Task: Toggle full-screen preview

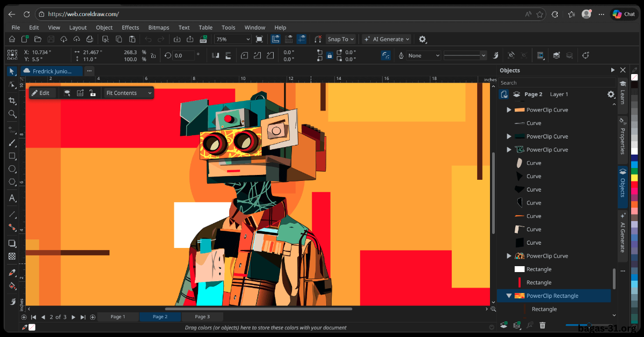Action: [259, 39]
